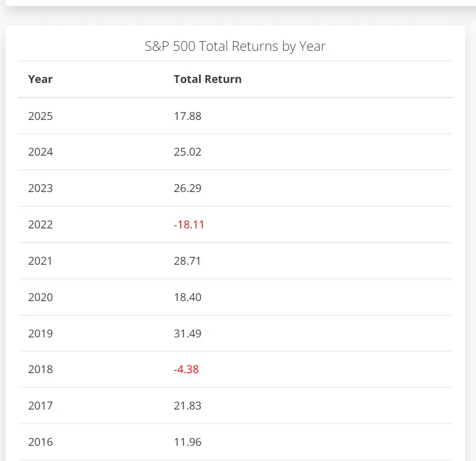Select the 2025 year cell
The image size is (476, 461).
point(40,116)
